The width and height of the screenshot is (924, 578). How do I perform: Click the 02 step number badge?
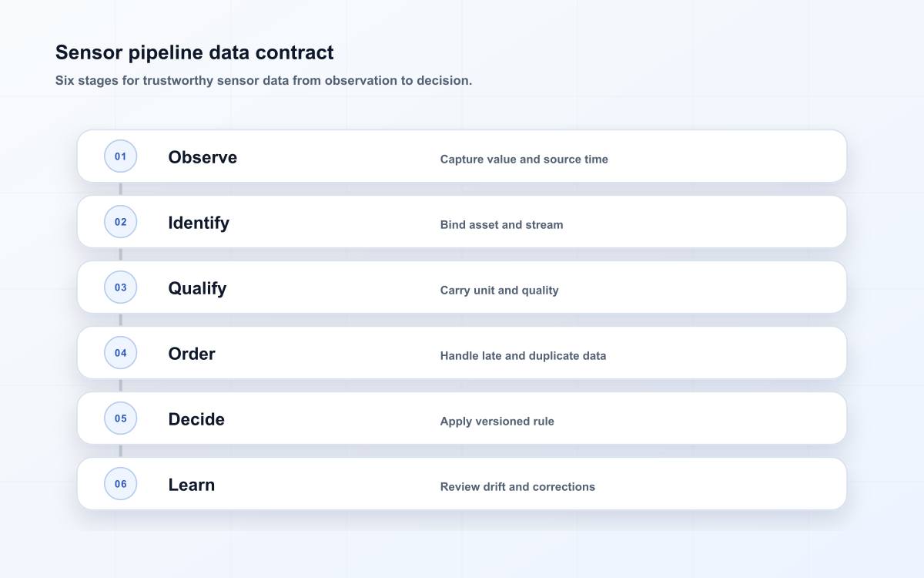120,222
